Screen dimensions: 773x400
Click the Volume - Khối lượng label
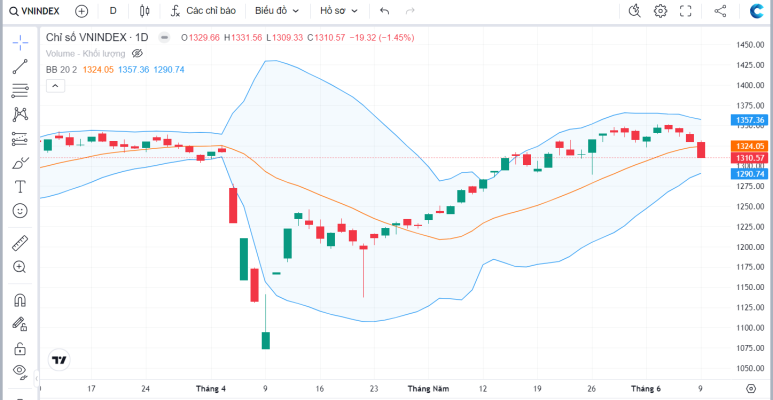coord(85,53)
